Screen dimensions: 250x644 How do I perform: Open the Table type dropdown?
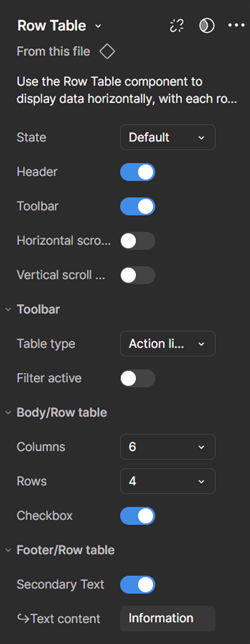tap(168, 343)
